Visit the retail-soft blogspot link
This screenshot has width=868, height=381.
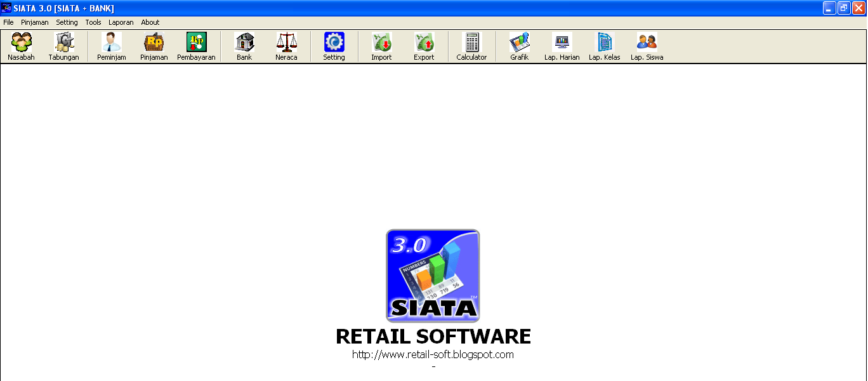coord(433,354)
